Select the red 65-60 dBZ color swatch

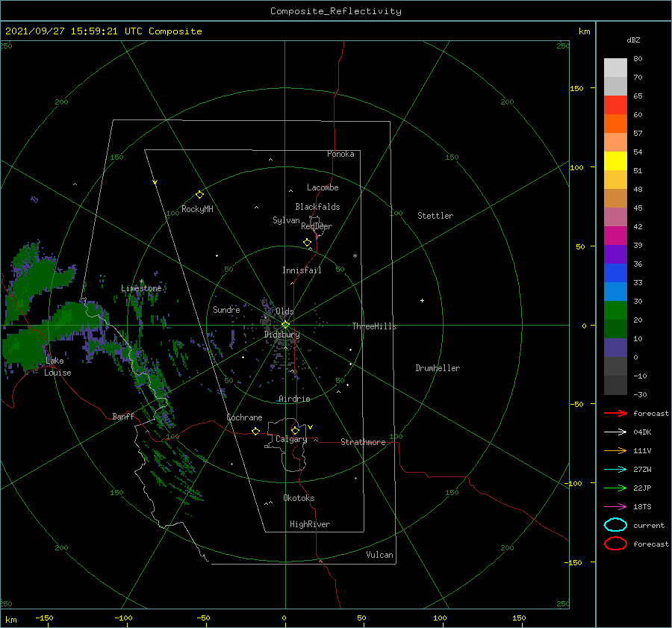pos(615,105)
